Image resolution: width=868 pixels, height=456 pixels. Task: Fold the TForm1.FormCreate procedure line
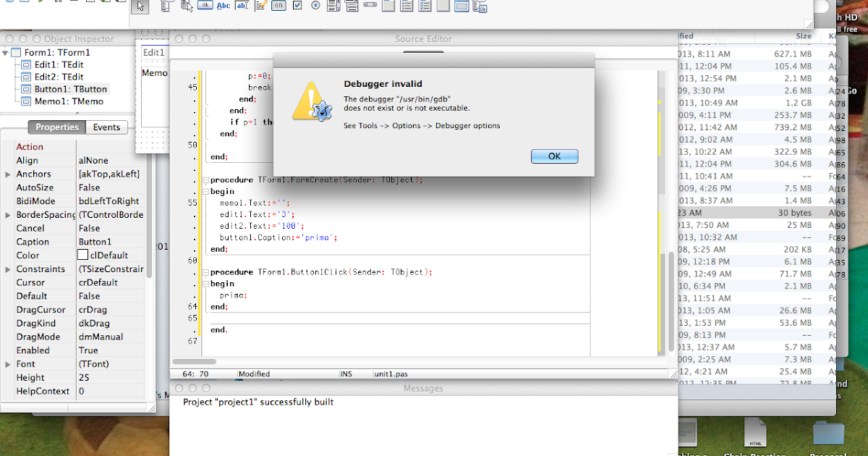205,180
